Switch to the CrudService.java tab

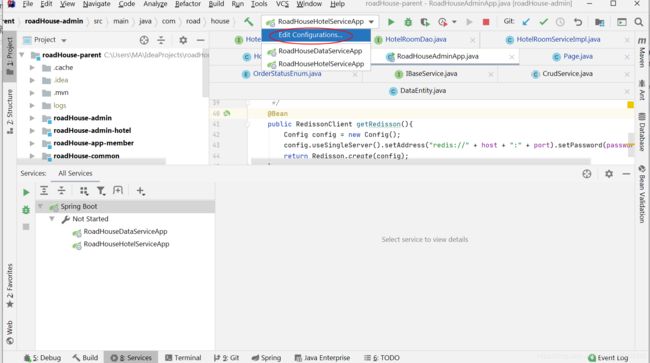coord(562,74)
